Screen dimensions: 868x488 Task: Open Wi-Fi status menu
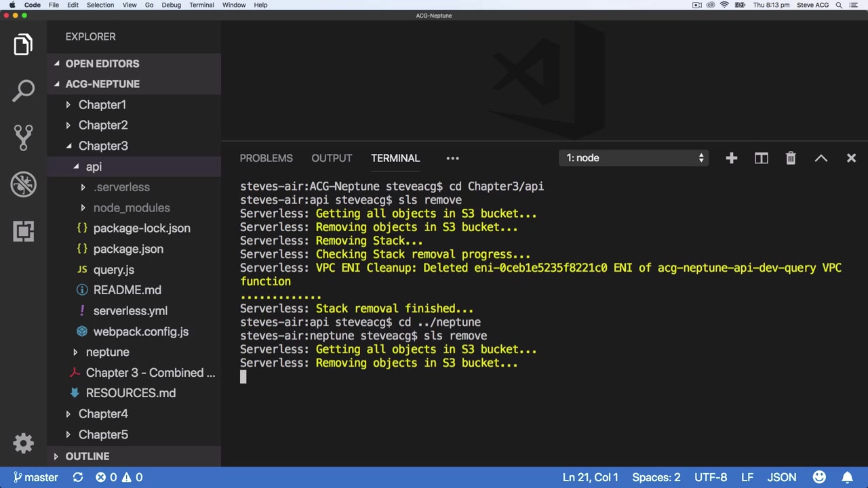coord(724,5)
